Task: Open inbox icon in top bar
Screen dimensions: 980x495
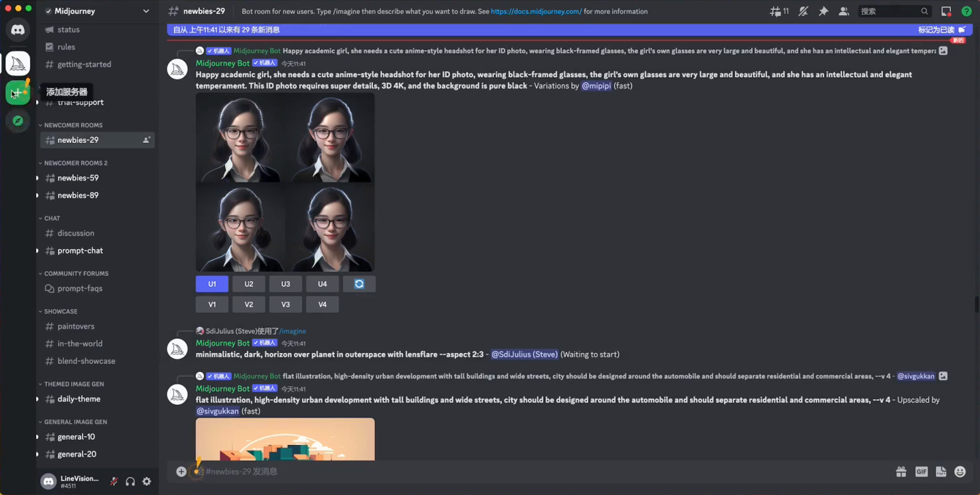Action: pyautogui.click(x=946, y=11)
